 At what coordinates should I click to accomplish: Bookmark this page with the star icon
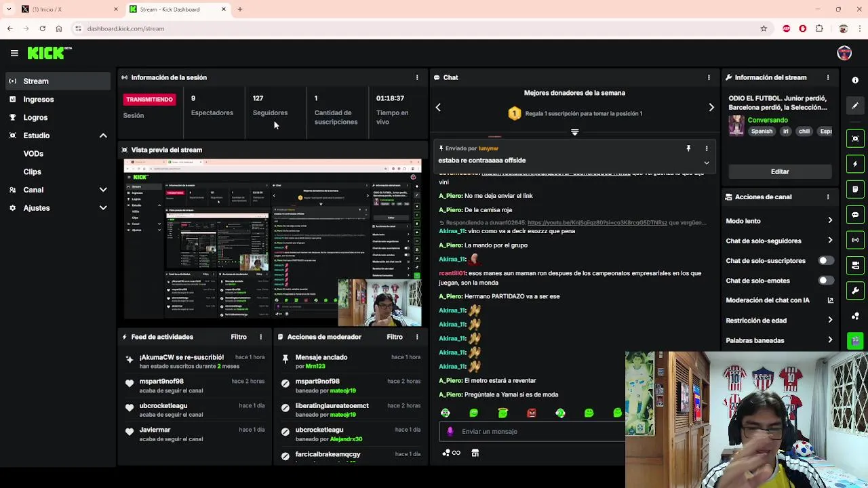764,28
